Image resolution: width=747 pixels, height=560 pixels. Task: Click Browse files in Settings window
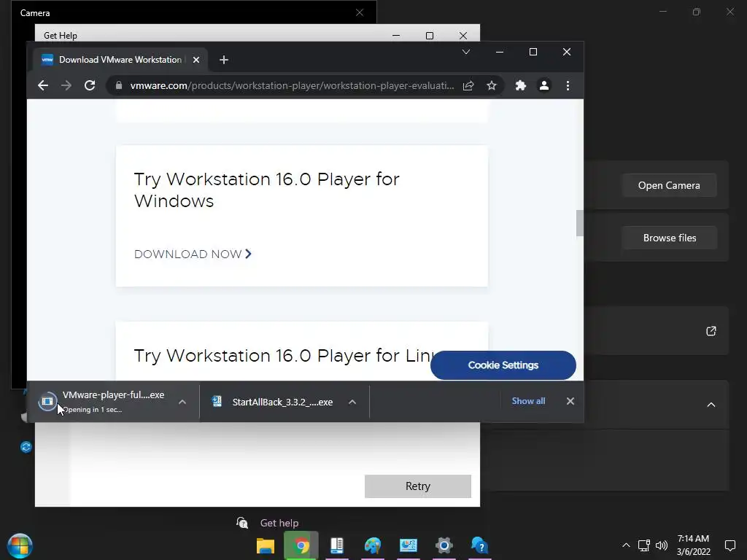tap(670, 238)
